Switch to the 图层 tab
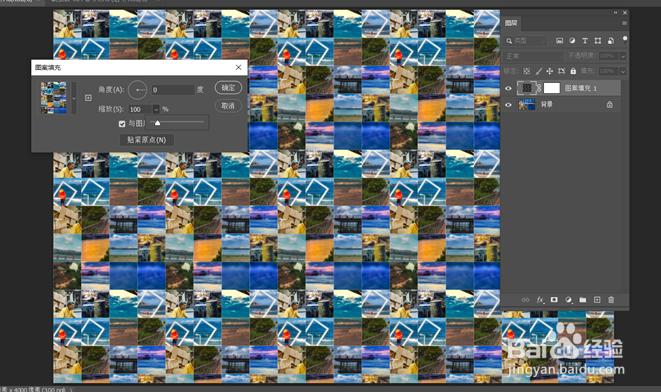This screenshot has height=392, width=661. [x=511, y=23]
